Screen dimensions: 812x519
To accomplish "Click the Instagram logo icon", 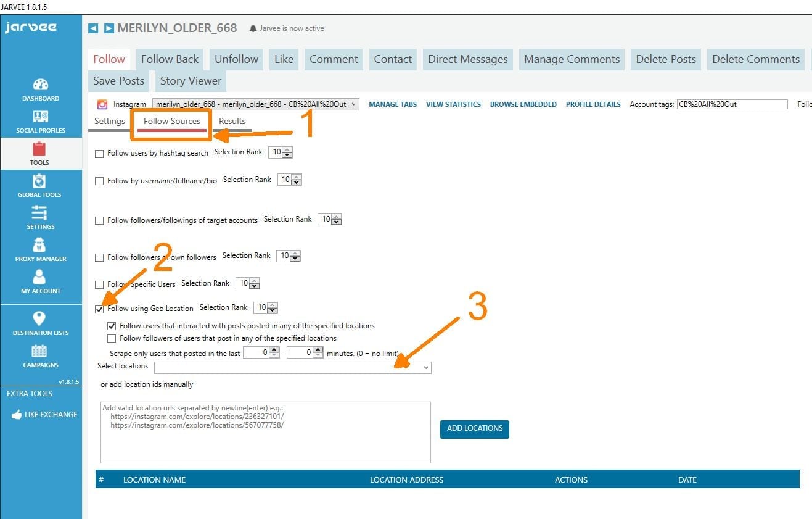I will 102,104.
